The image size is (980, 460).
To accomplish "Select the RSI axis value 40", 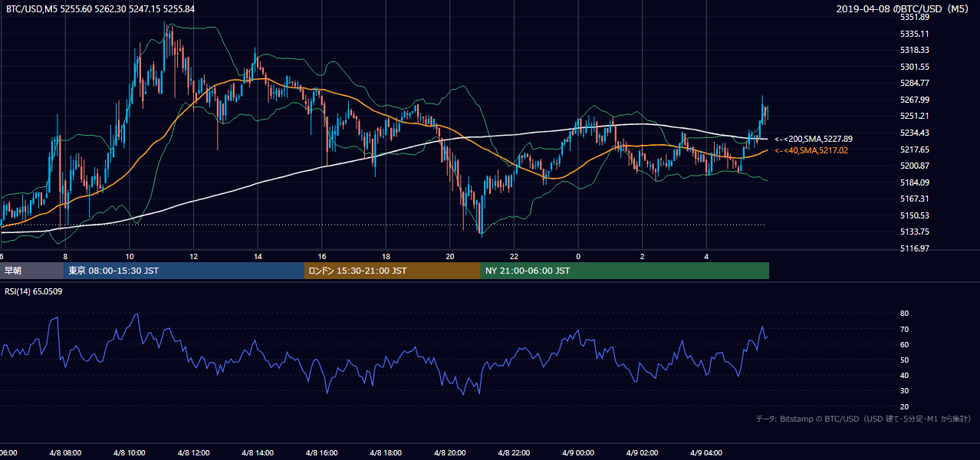I will [x=904, y=375].
